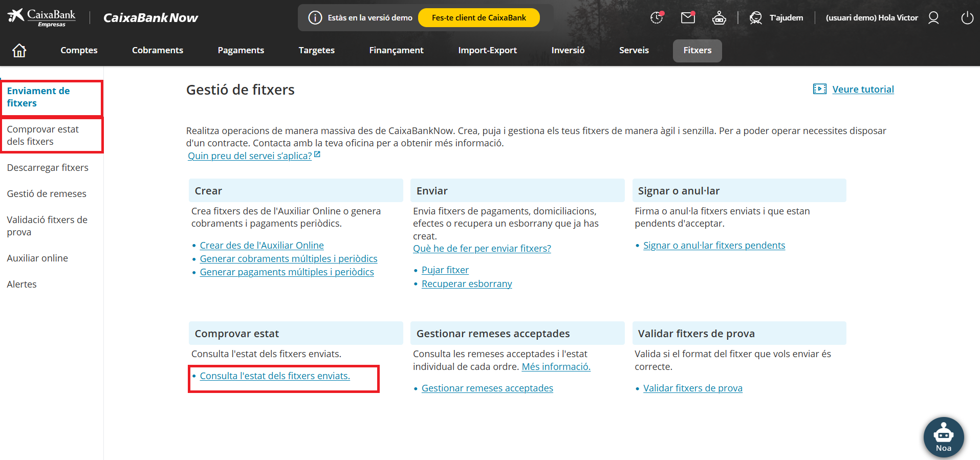Click the info icon in demo banner
The image size is (980, 460).
click(315, 18)
